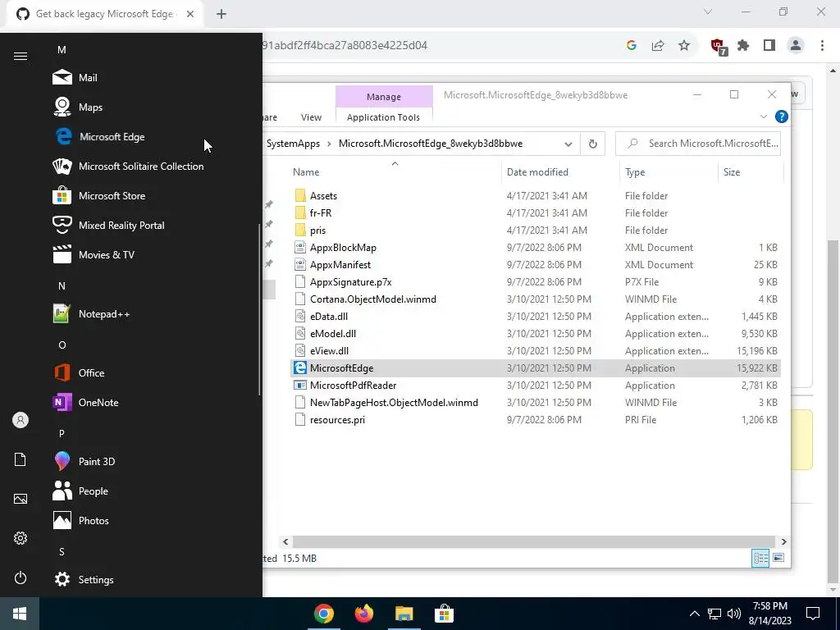Click Settings gear in Start rail
This screenshot has height=630, width=840.
click(x=21, y=538)
